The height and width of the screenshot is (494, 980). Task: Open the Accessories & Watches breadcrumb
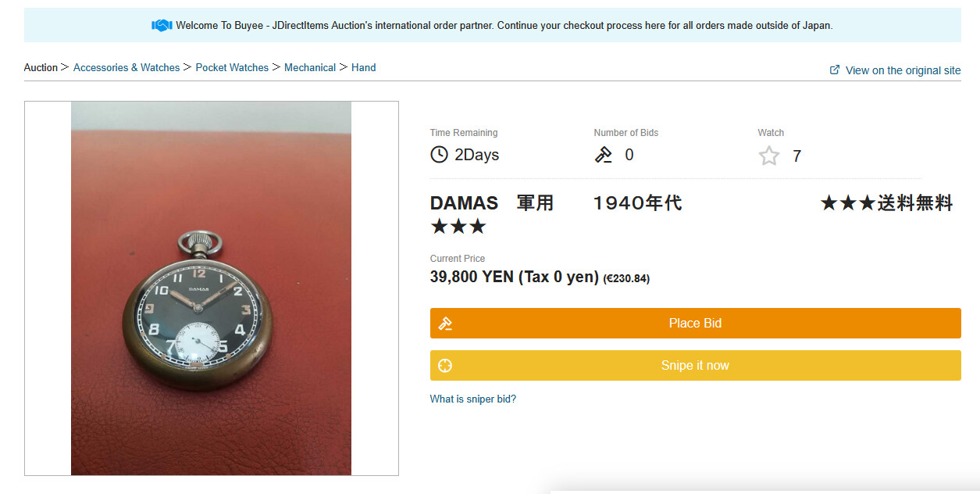(x=127, y=68)
